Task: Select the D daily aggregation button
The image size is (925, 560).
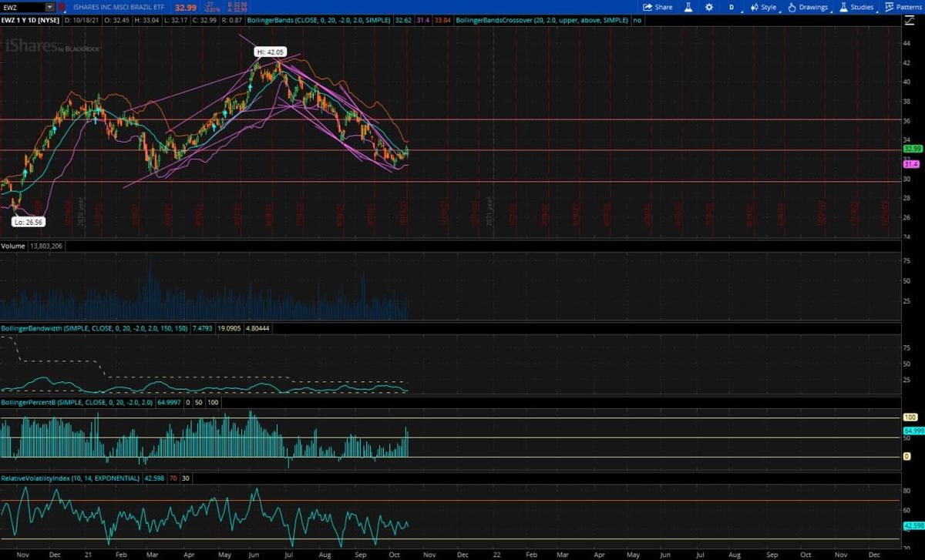Action: (732, 7)
